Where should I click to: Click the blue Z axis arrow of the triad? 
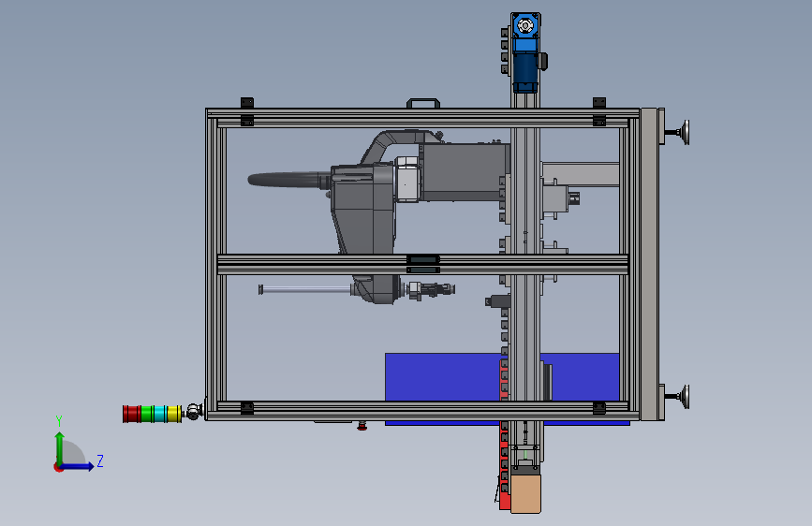(x=78, y=466)
